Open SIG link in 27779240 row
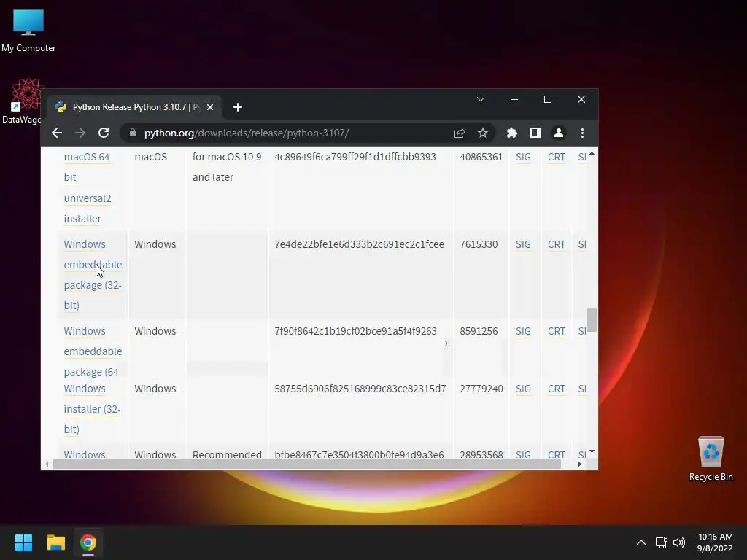The image size is (747, 560). [x=523, y=389]
